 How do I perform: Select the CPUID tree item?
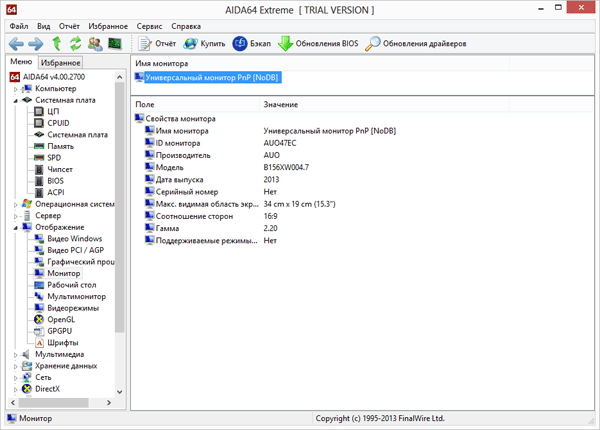click(x=58, y=123)
